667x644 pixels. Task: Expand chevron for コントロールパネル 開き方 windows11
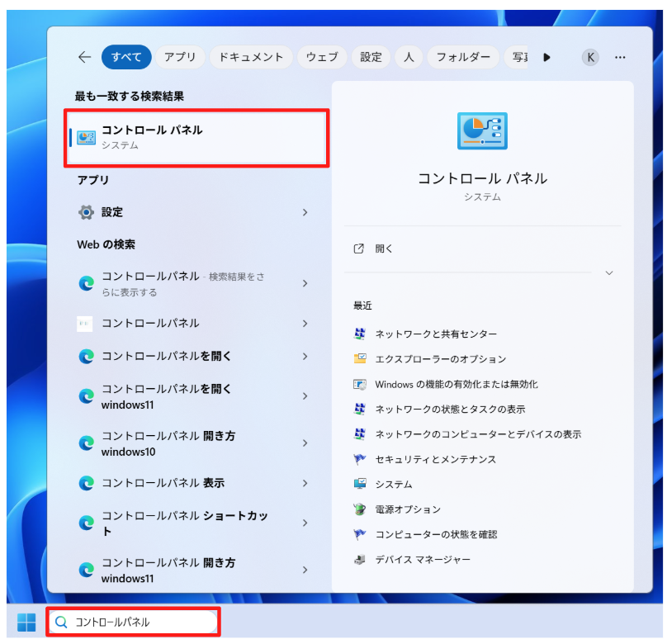click(305, 570)
